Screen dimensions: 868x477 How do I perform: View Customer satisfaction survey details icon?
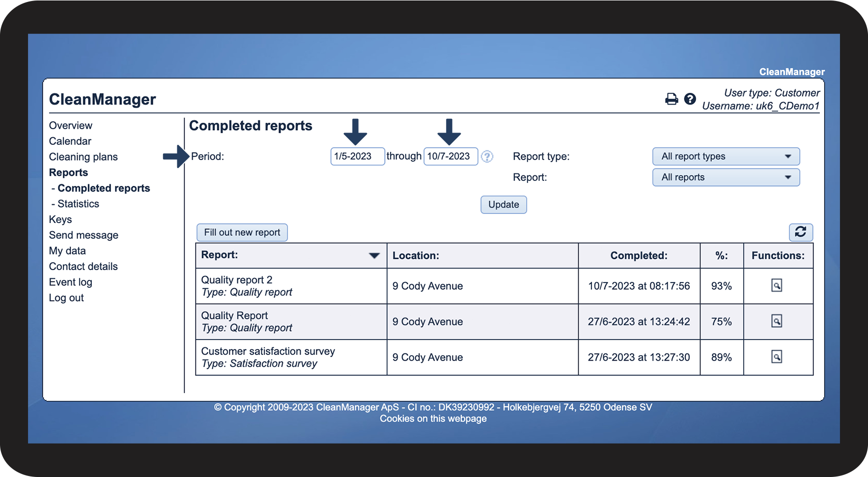coord(776,357)
